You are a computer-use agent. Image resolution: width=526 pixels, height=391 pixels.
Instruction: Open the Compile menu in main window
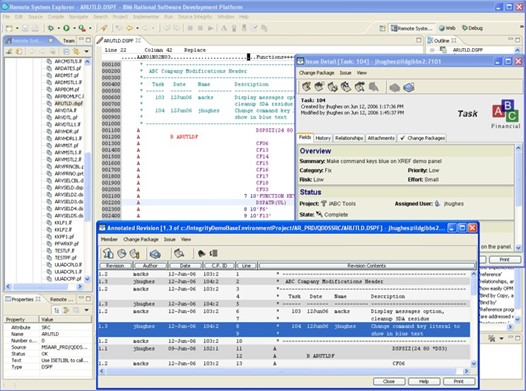[x=55, y=16]
